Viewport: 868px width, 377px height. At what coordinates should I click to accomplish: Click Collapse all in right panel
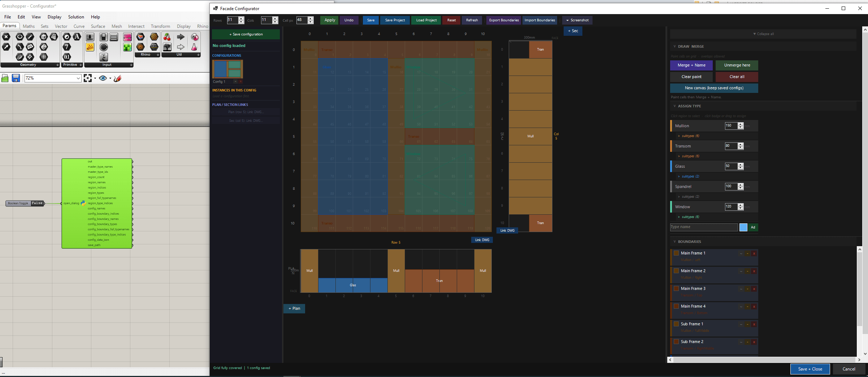pyautogui.click(x=763, y=34)
